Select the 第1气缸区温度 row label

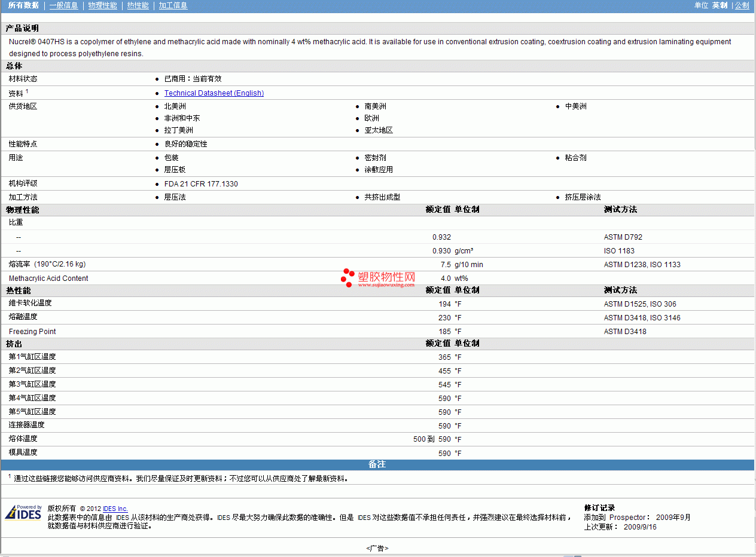32,357
